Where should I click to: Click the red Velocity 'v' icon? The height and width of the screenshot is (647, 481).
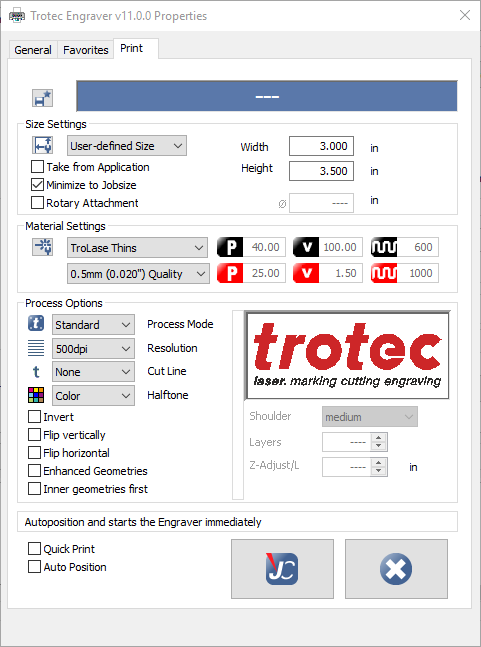(x=306, y=273)
